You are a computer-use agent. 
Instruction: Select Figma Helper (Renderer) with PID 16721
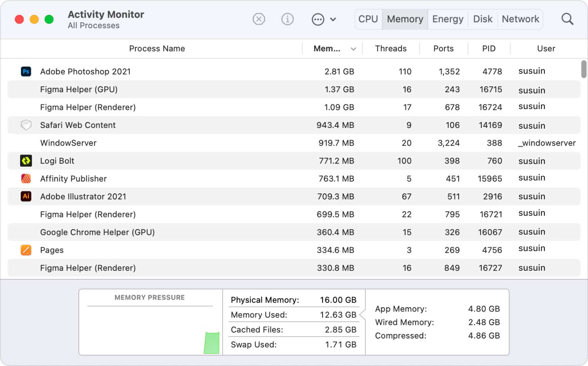coord(294,214)
